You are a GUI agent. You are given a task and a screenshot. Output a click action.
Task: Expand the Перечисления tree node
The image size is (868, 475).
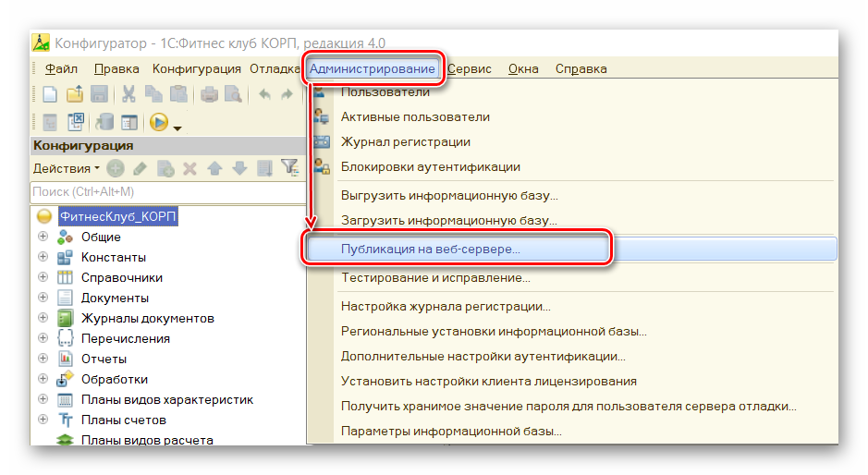point(43,337)
